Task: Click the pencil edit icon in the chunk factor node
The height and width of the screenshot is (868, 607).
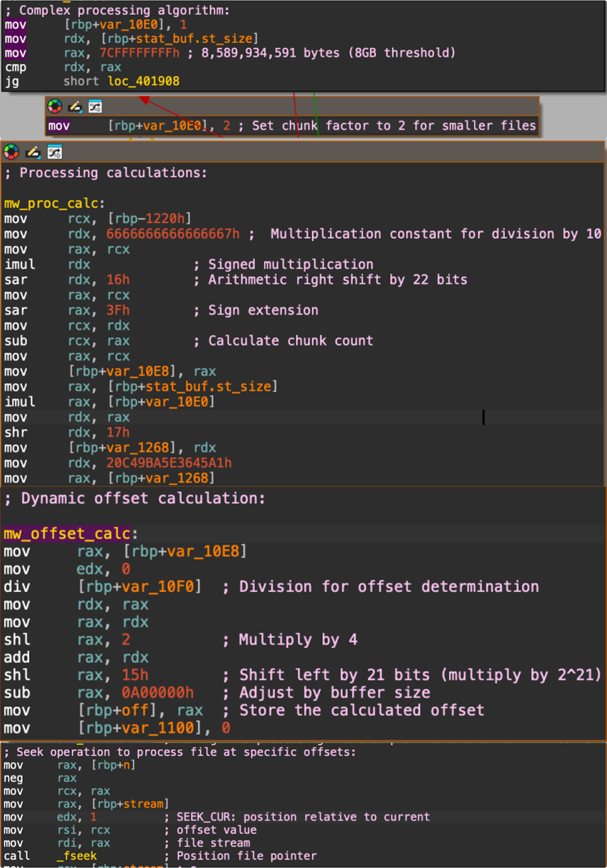Action: (75, 106)
